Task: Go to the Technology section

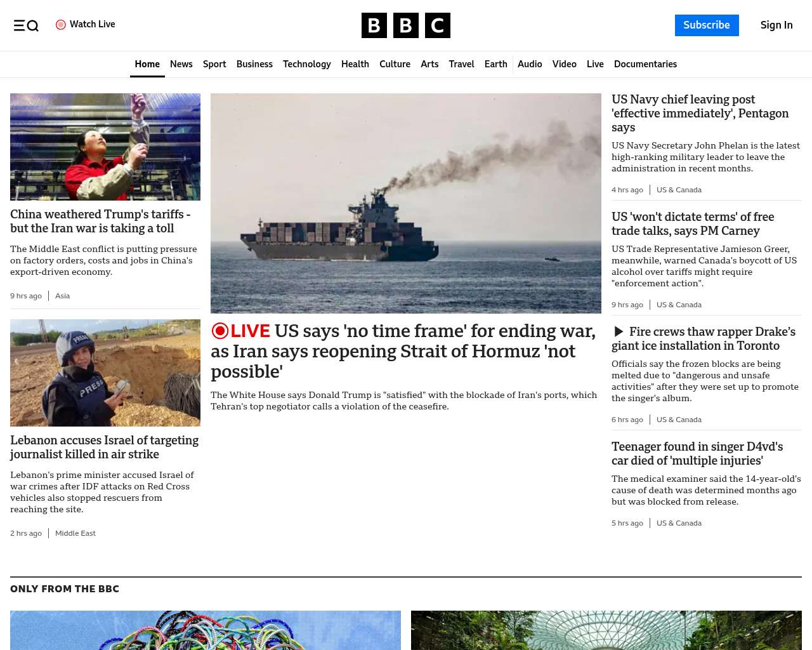Action: point(306,64)
